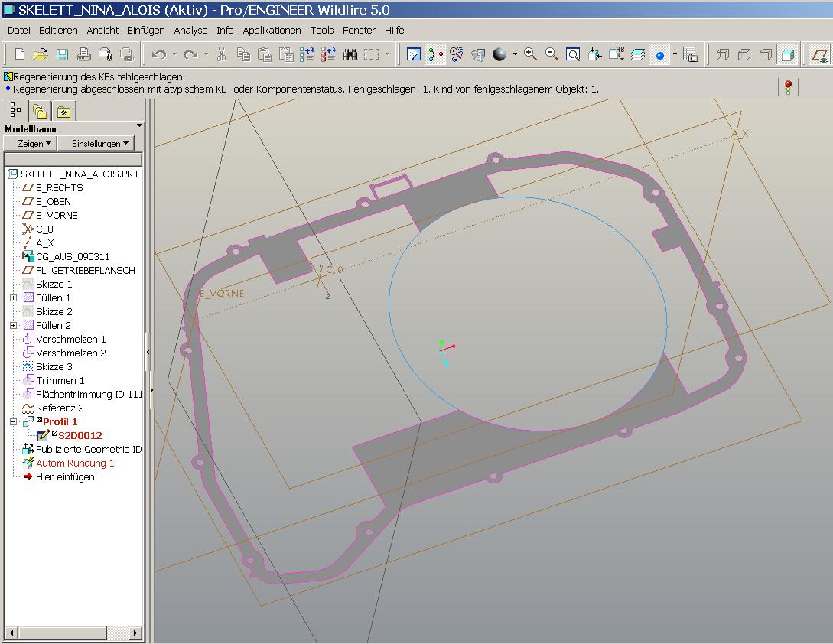
Task: Open the Modellbaum header dropdown arrow
Action: tap(140, 126)
